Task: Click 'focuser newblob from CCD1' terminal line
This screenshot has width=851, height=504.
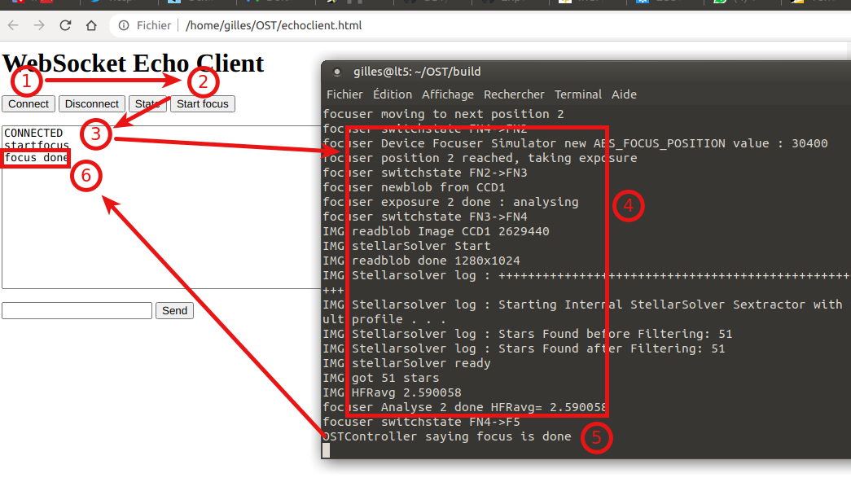Action: (x=415, y=187)
